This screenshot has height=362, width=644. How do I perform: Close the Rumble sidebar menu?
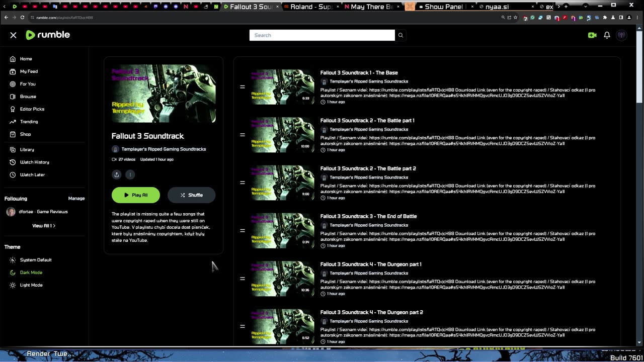14,35
